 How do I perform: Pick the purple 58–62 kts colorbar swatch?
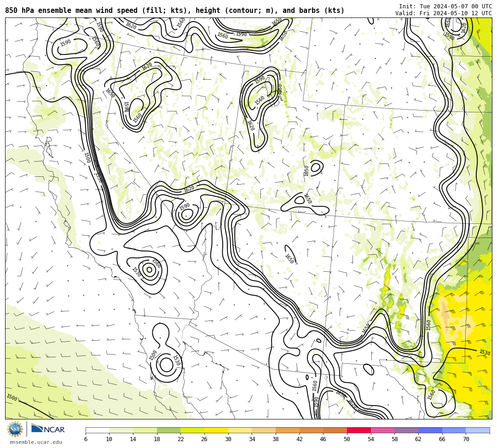click(406, 430)
